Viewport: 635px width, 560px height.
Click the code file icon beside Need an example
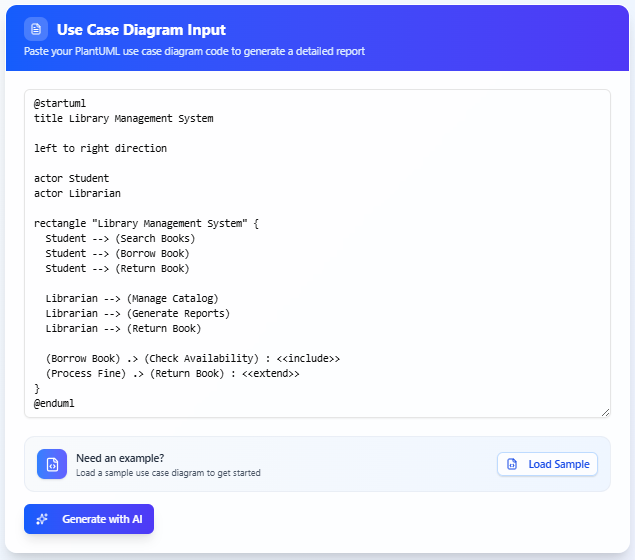(52, 464)
